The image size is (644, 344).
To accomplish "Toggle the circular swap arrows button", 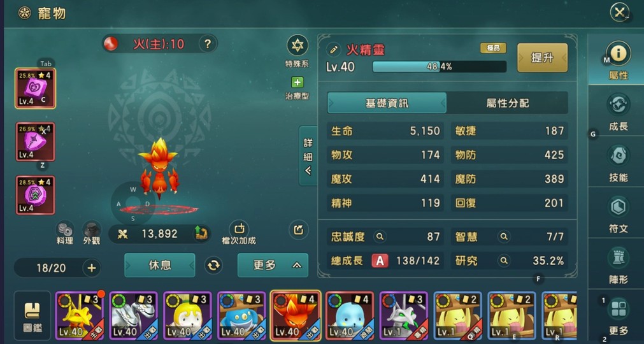I will (214, 265).
